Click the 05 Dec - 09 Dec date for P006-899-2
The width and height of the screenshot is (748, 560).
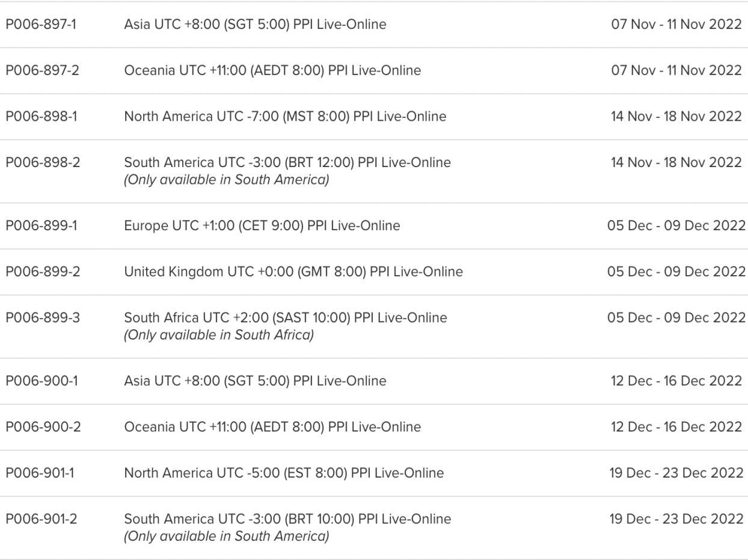676,272
